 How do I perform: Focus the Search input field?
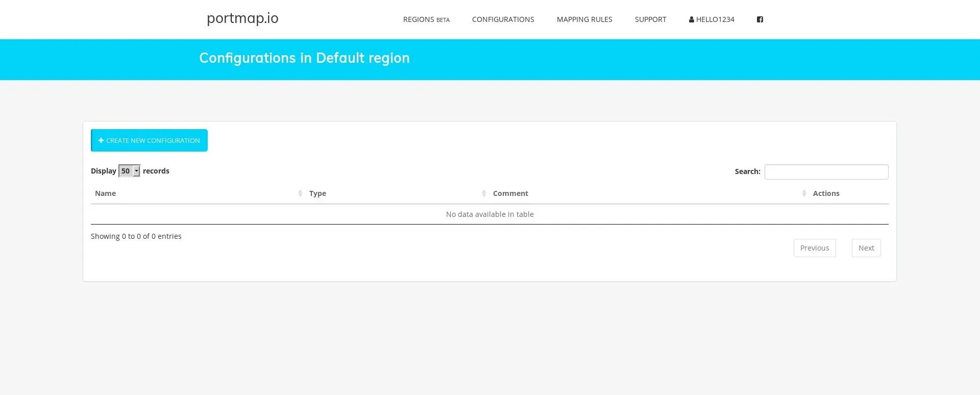point(826,172)
